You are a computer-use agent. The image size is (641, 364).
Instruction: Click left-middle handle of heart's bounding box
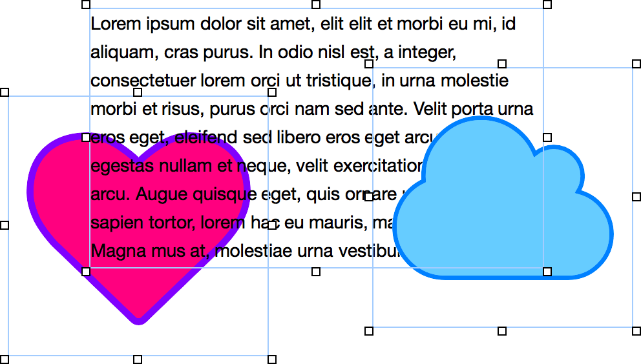click(x=5, y=225)
